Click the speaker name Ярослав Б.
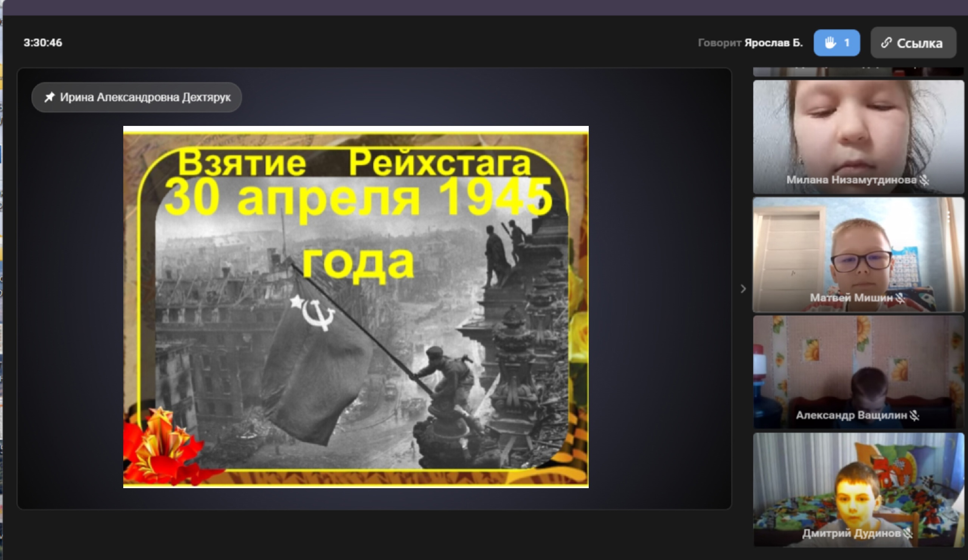 (x=774, y=43)
